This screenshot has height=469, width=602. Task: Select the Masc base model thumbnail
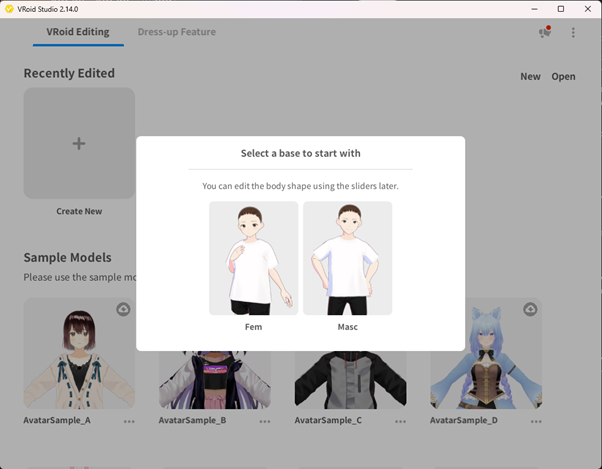point(347,258)
